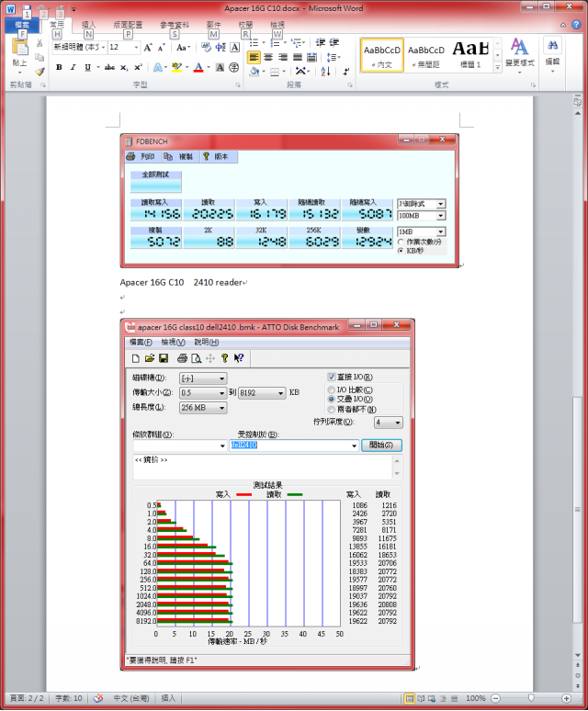Toggle Italic formatting
Screen dimensions: 588x711
(x=73, y=68)
